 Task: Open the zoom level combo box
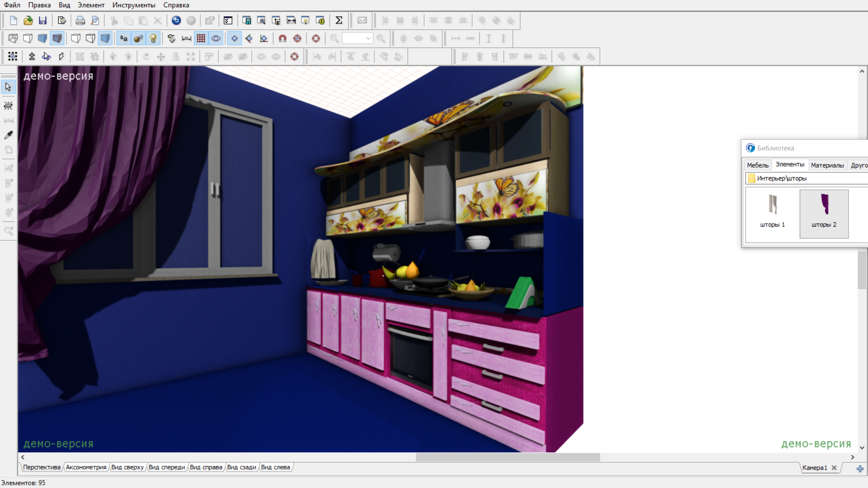(x=357, y=38)
